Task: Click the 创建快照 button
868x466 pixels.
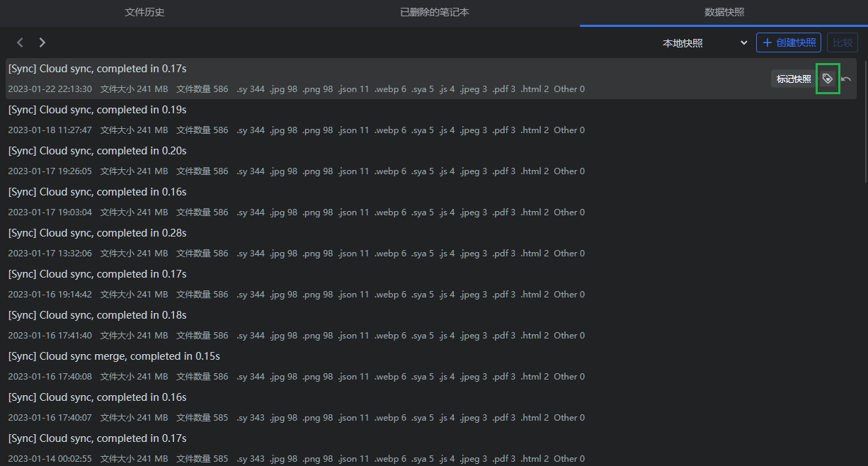Action: (789, 42)
